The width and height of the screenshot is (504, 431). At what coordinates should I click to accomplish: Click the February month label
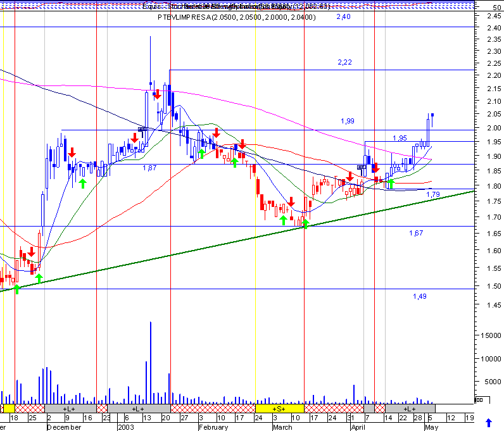213,427
